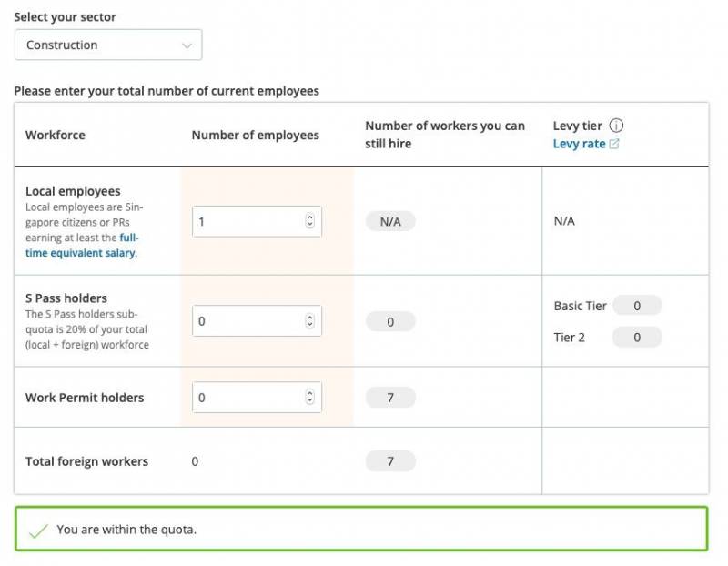Click the N/A badge for Local employees
Image resolution: width=728 pixels, height=566 pixels.
pyautogui.click(x=390, y=221)
